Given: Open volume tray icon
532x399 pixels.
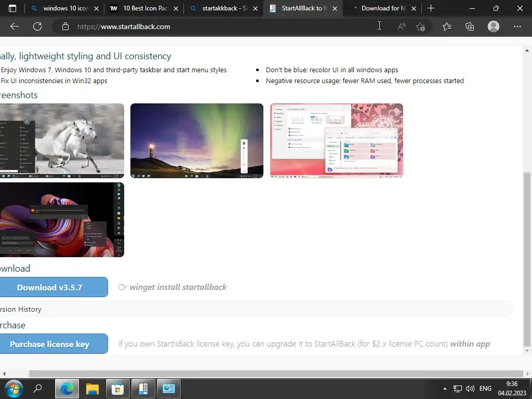Looking at the screenshot, I should click(470, 389).
